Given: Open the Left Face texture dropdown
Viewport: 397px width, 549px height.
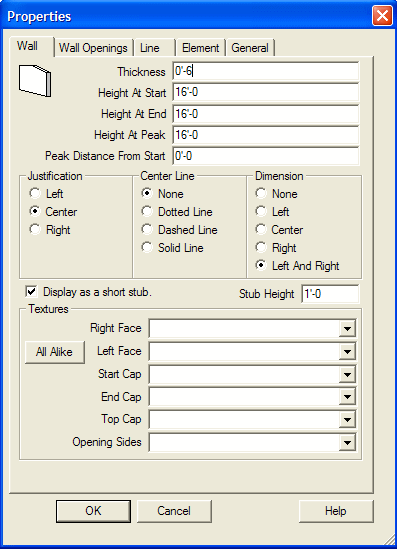Looking at the screenshot, I should [x=347, y=351].
